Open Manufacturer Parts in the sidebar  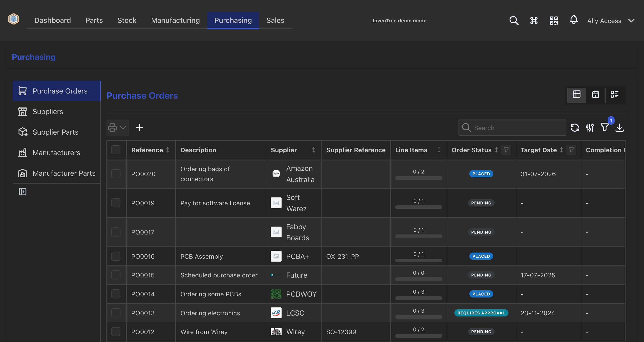click(56, 173)
